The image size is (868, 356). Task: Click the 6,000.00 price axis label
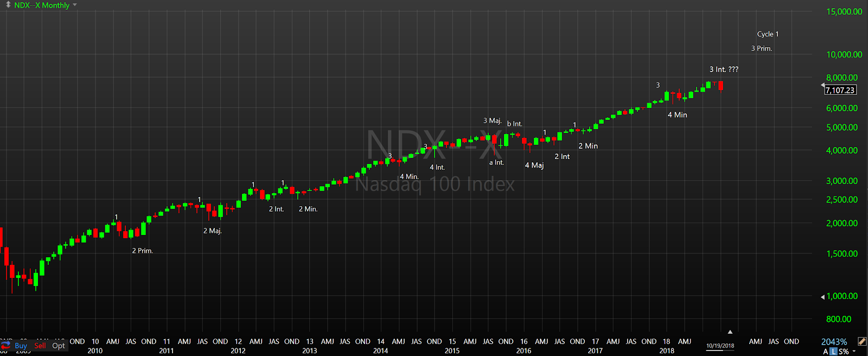(842, 108)
